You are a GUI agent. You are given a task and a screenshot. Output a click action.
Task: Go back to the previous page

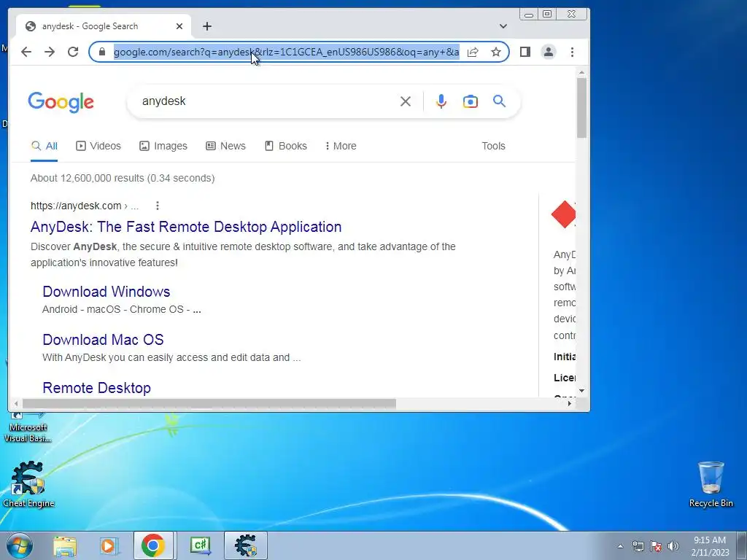(26, 52)
